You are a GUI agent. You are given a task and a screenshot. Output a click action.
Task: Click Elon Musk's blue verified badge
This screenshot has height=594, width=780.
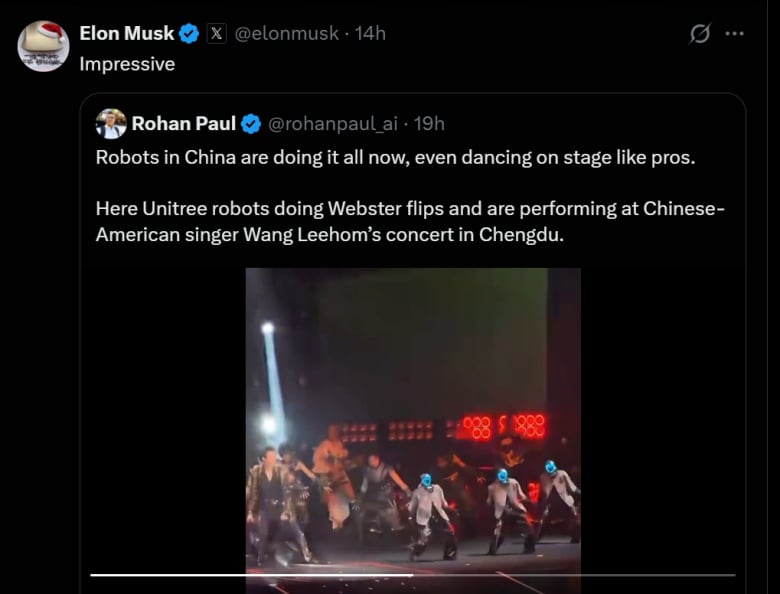click(189, 34)
